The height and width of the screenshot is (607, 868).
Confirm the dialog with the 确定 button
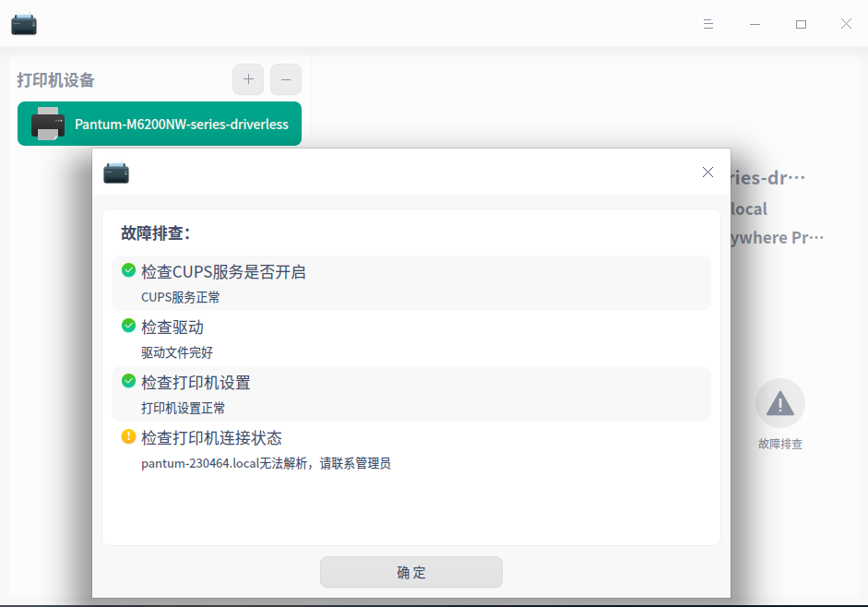pos(410,572)
